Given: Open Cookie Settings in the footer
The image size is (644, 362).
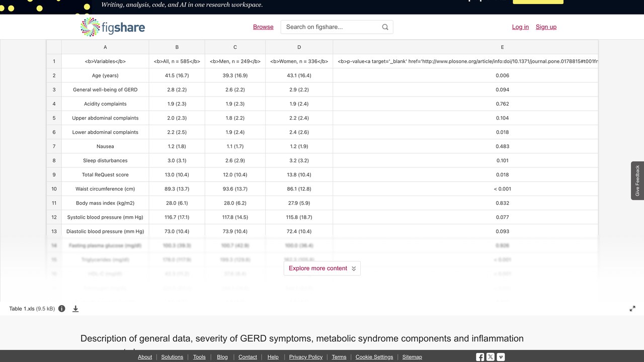Looking at the screenshot, I should [374, 357].
